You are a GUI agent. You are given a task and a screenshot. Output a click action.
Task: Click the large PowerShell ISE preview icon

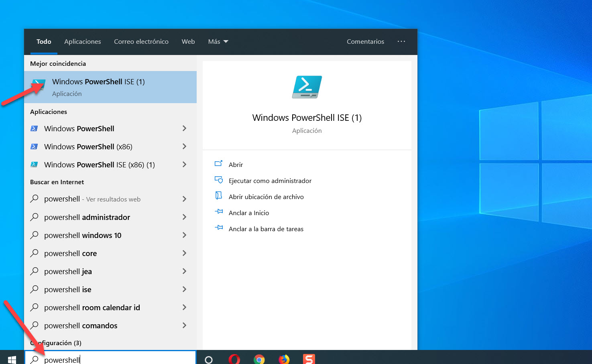(307, 87)
